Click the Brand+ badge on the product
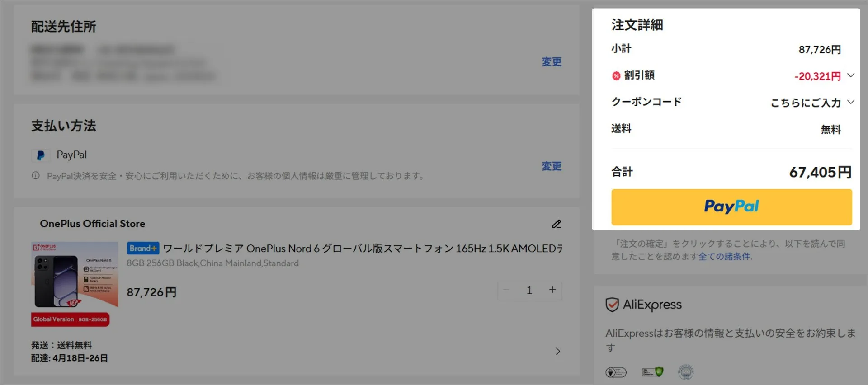Screen dimensions: 868x385 (143, 248)
